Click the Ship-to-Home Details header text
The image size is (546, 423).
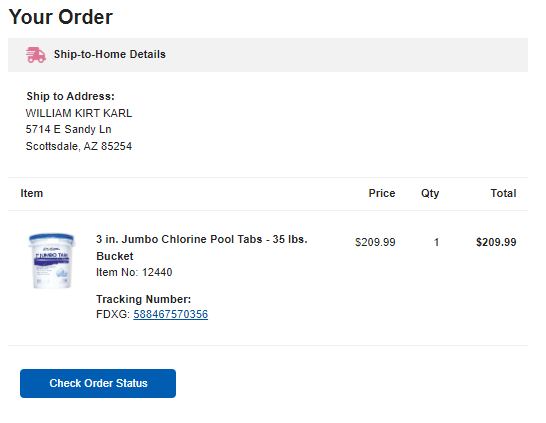point(110,54)
